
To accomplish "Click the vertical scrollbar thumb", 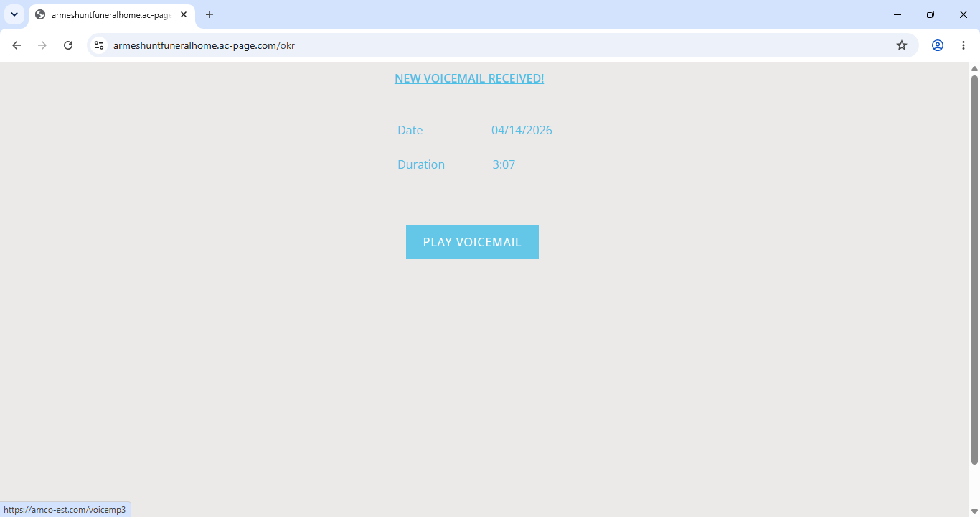I will coord(974,269).
